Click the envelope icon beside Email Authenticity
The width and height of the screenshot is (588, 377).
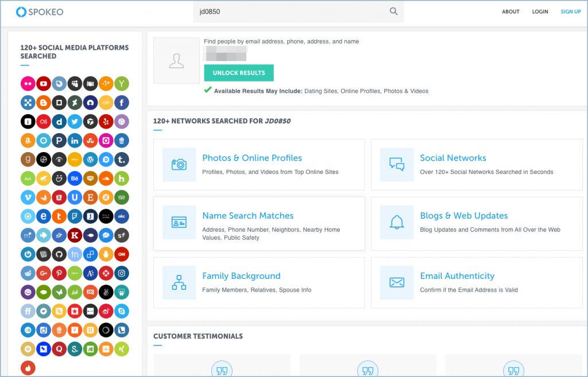coord(397,282)
